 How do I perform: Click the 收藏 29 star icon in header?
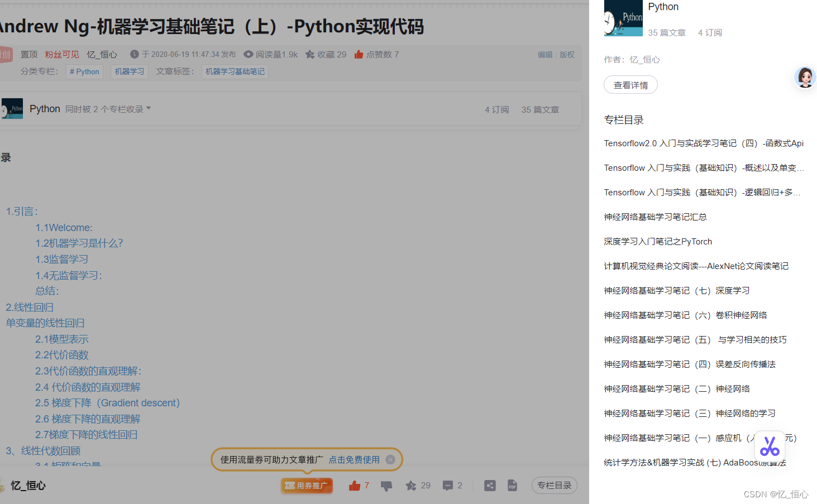coord(310,54)
